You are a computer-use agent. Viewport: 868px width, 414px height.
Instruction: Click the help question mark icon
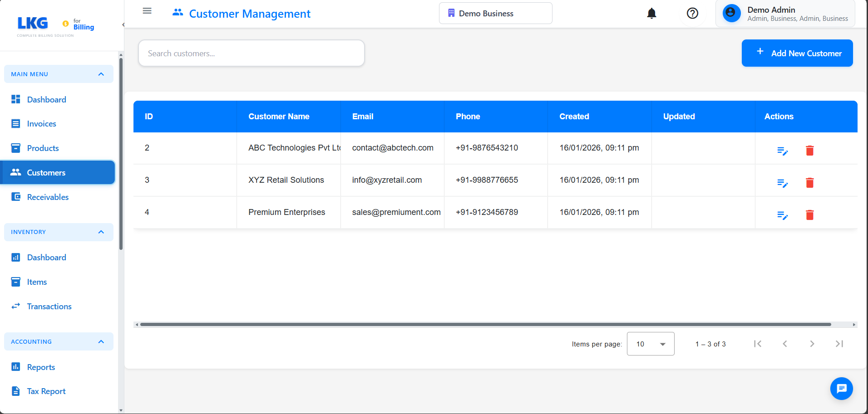click(692, 13)
